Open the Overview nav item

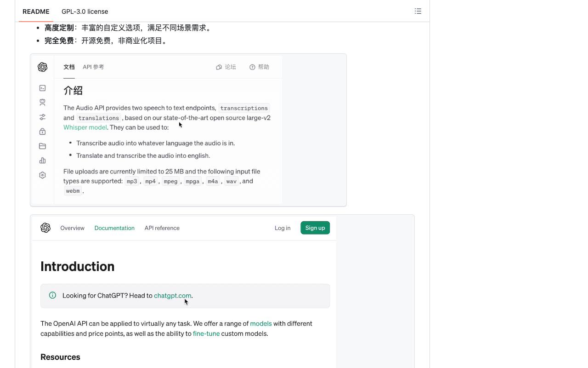73,228
